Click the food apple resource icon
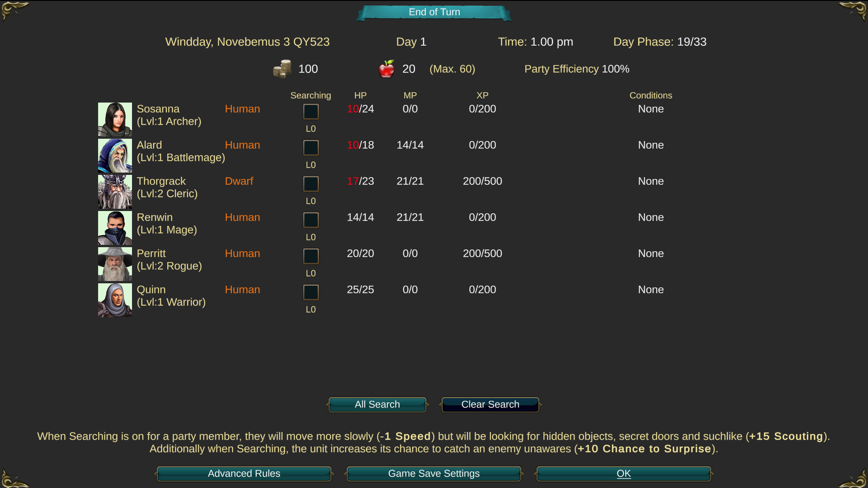This screenshot has width=868, height=488. (387, 69)
